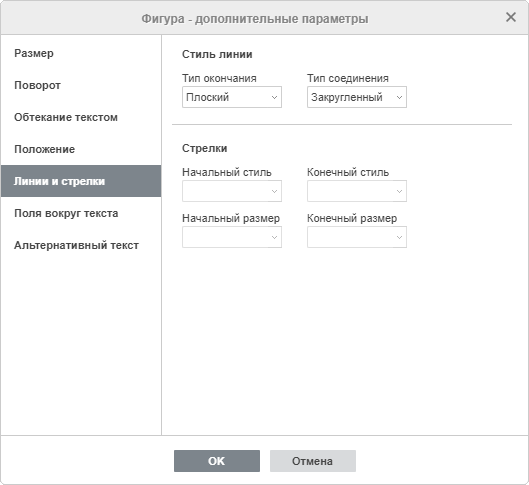Click the chevron arrow beside Плоский
The width and height of the screenshot is (529, 485).
[274, 97]
